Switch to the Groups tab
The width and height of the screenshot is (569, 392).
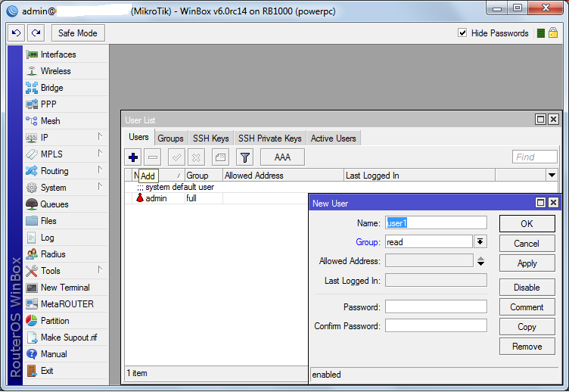170,138
